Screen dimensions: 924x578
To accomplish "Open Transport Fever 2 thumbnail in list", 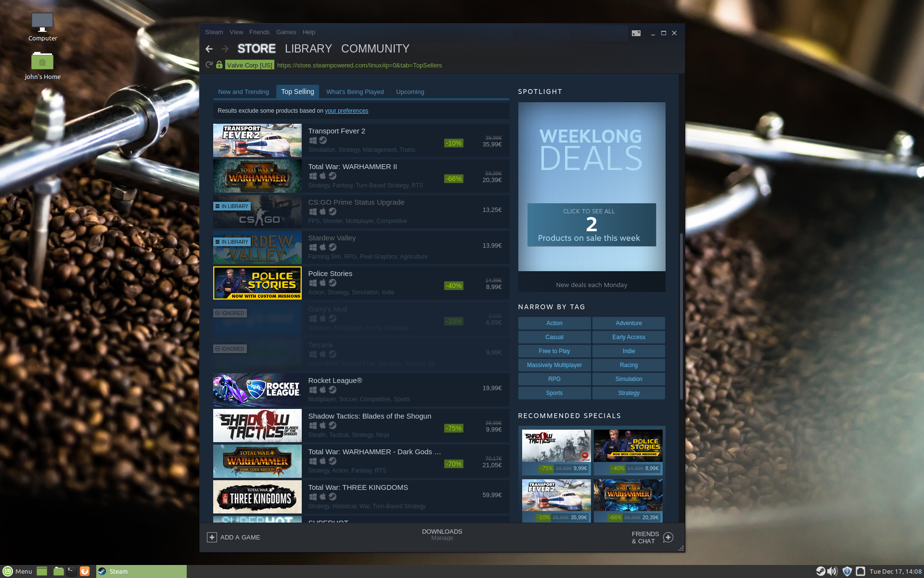I will (x=257, y=140).
